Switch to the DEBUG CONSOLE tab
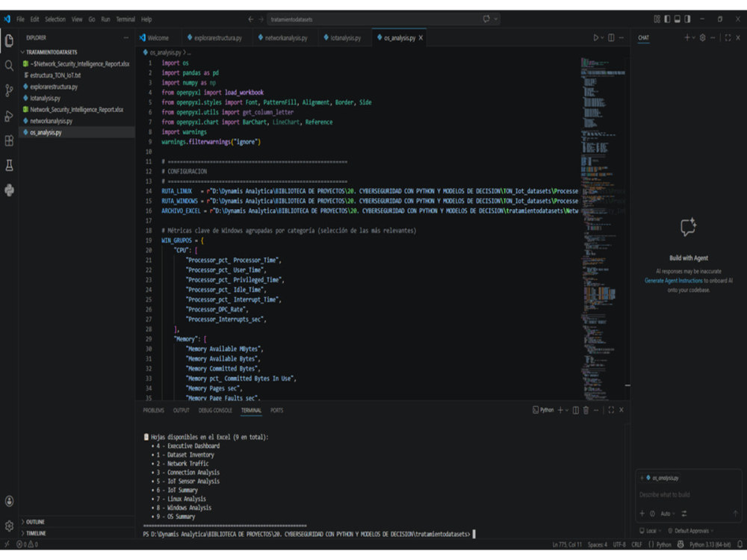The width and height of the screenshot is (747, 560). point(215,410)
